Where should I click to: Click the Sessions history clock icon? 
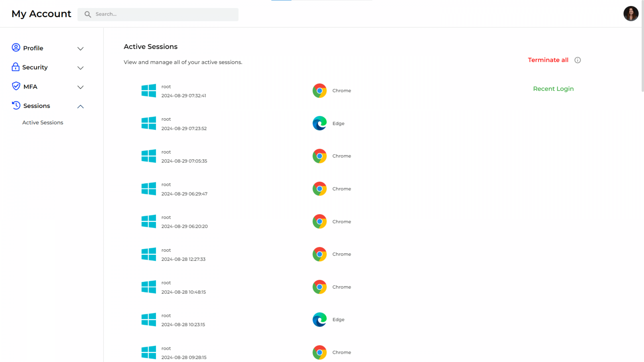click(16, 105)
